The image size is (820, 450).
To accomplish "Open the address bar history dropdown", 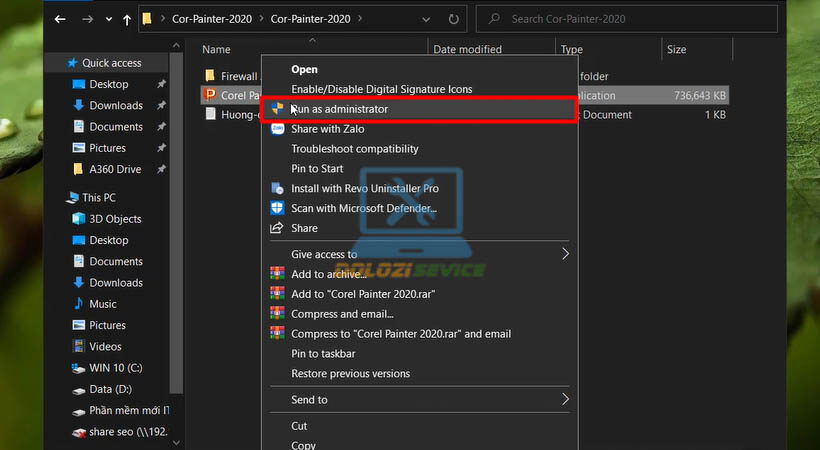I will tap(428, 19).
